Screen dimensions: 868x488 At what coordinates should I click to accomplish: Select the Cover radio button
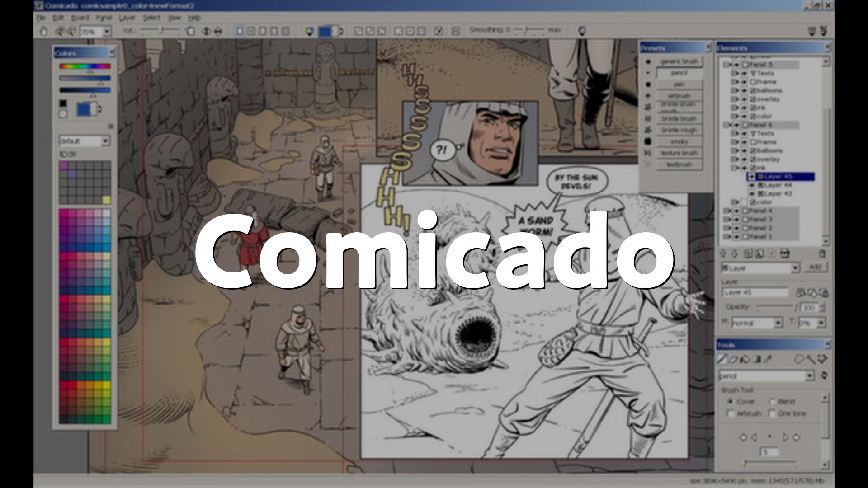[730, 401]
